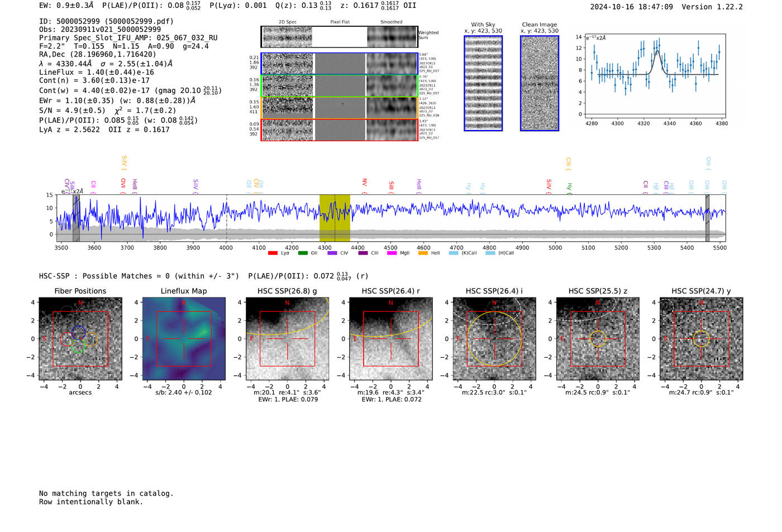Click the (H)CaII legend swatch
The height and width of the screenshot is (532, 782).
click(490, 253)
